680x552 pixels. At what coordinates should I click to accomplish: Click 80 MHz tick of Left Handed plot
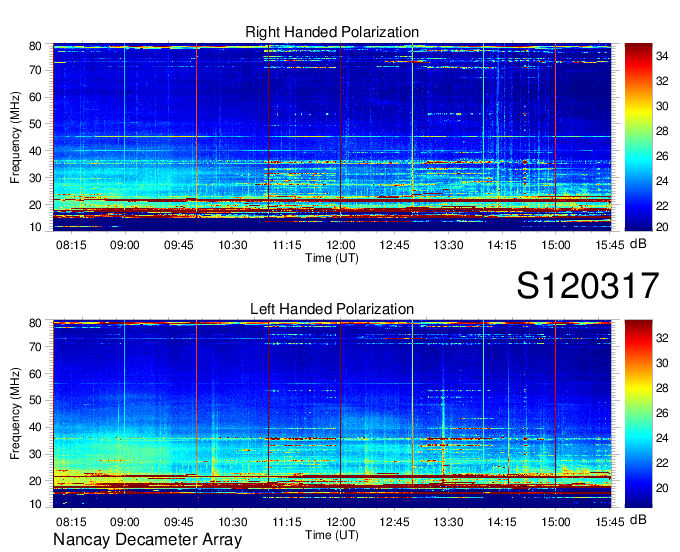[35, 323]
